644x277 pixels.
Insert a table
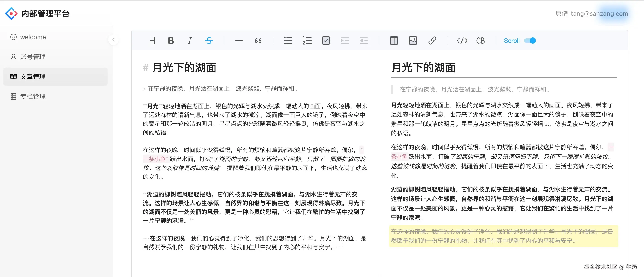394,41
